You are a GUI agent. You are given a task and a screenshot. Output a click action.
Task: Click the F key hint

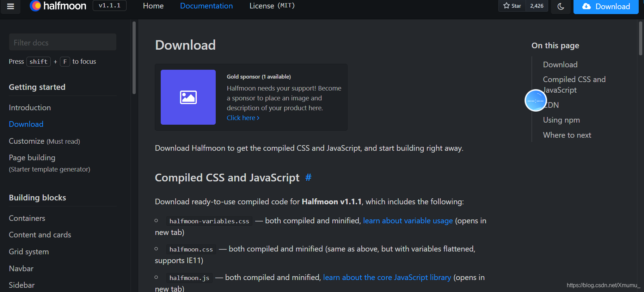(65, 62)
